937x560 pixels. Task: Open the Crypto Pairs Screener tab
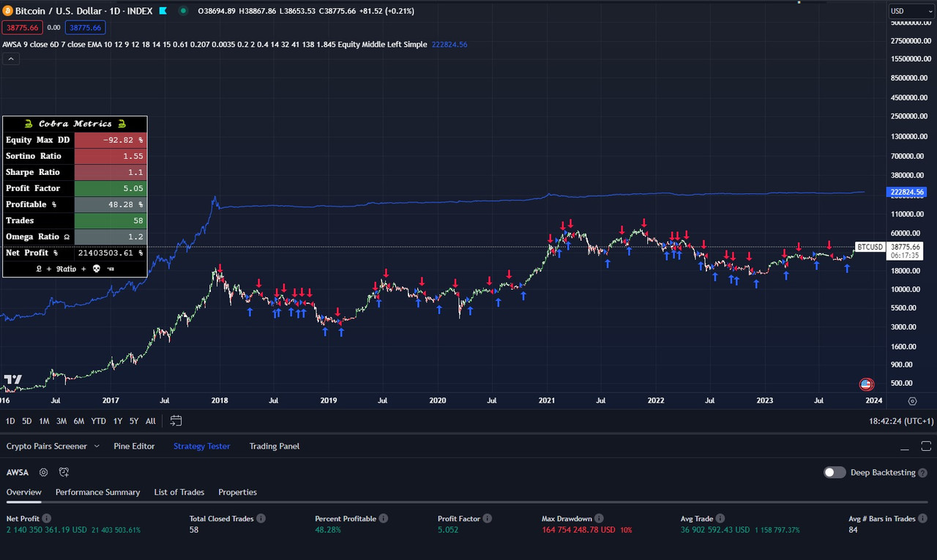47,446
